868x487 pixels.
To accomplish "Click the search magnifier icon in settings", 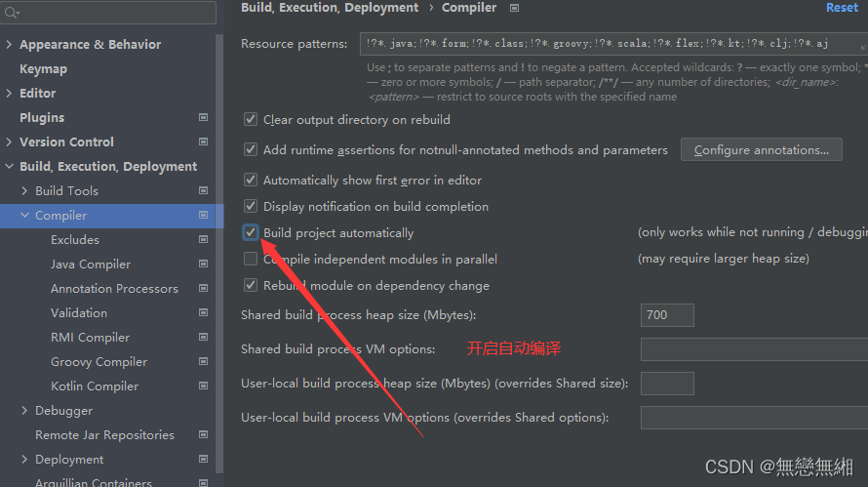I will (11, 12).
